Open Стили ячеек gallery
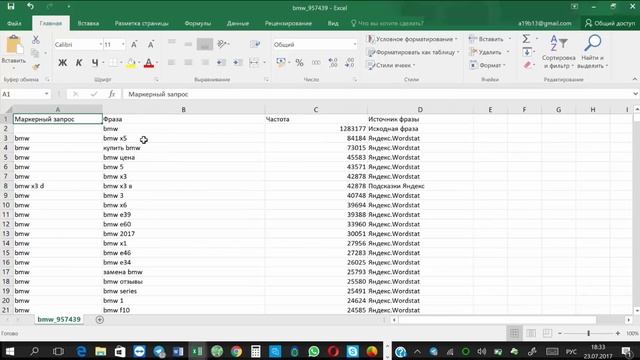 pos(391,65)
